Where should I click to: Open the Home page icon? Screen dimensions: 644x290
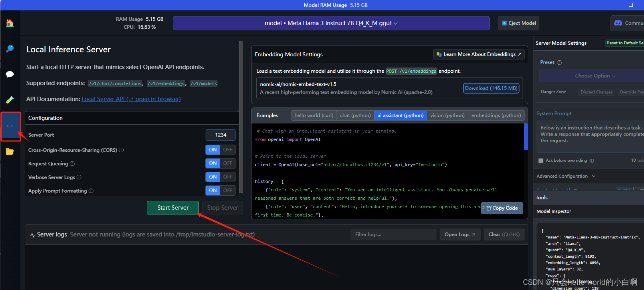tap(10, 23)
